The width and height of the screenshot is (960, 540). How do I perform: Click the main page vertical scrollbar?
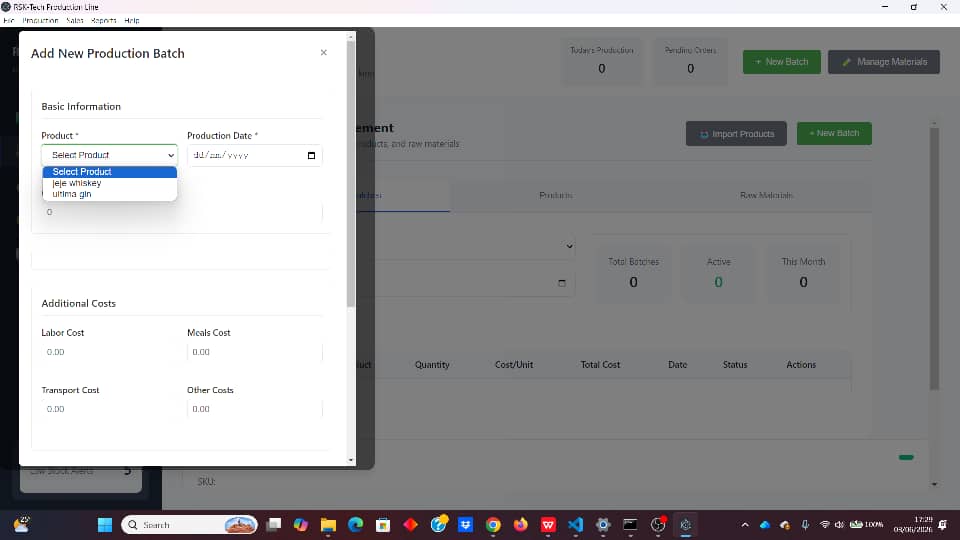point(934,257)
